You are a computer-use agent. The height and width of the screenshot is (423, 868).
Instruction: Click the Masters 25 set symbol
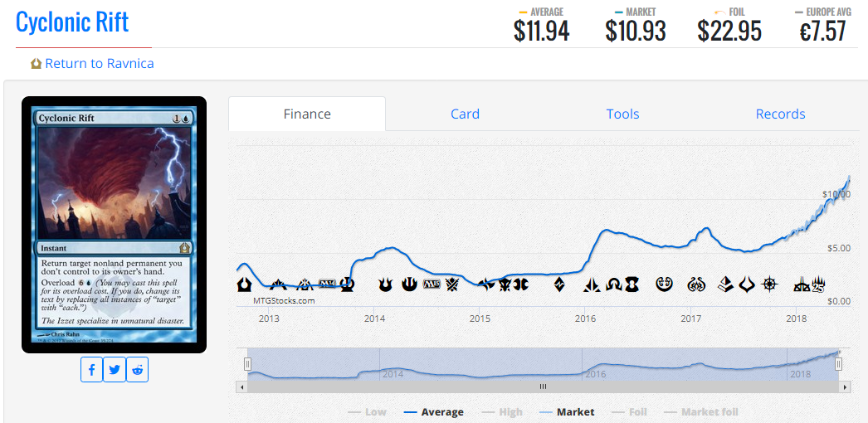pyautogui.click(x=819, y=284)
